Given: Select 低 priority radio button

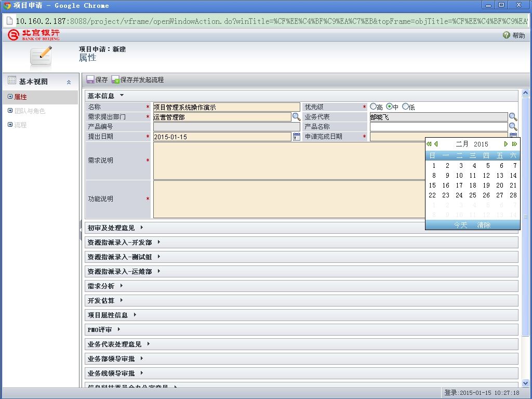Looking at the screenshot, I should click(405, 107).
